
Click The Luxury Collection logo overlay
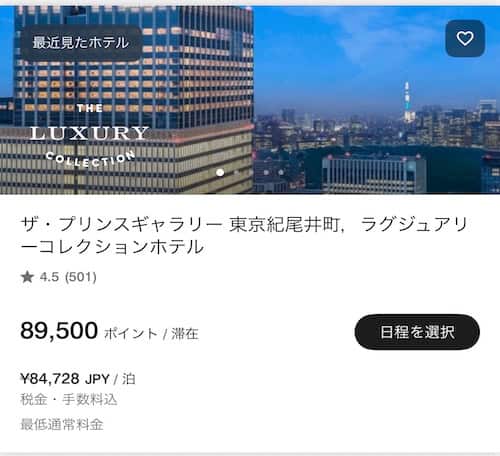click(89, 135)
